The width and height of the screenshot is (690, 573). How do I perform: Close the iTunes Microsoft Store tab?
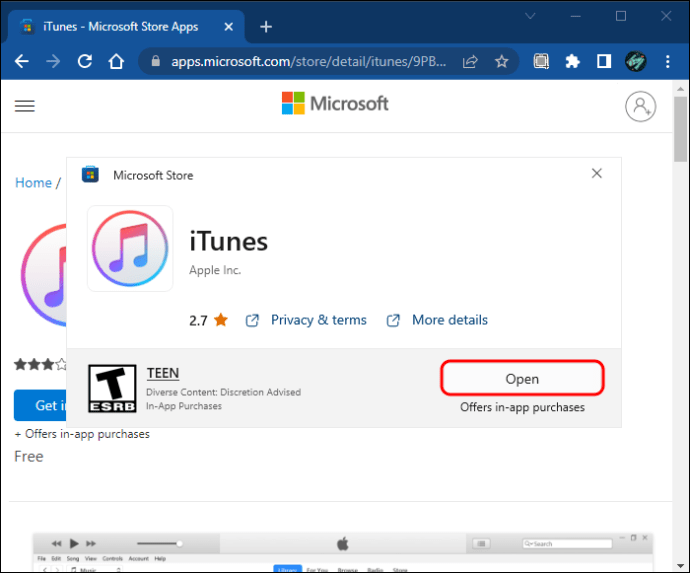pos(228,27)
